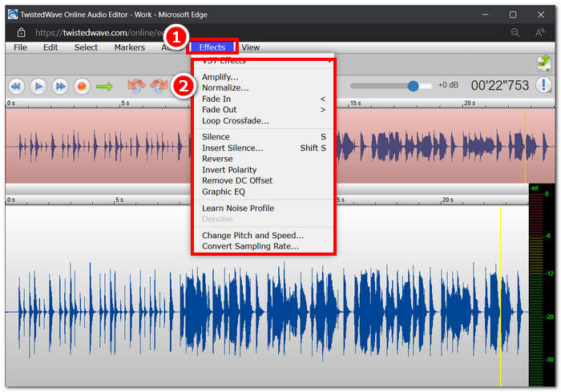The image size is (561, 392).
Task: Click the +0 dB volume label
Action: pyautogui.click(x=448, y=85)
